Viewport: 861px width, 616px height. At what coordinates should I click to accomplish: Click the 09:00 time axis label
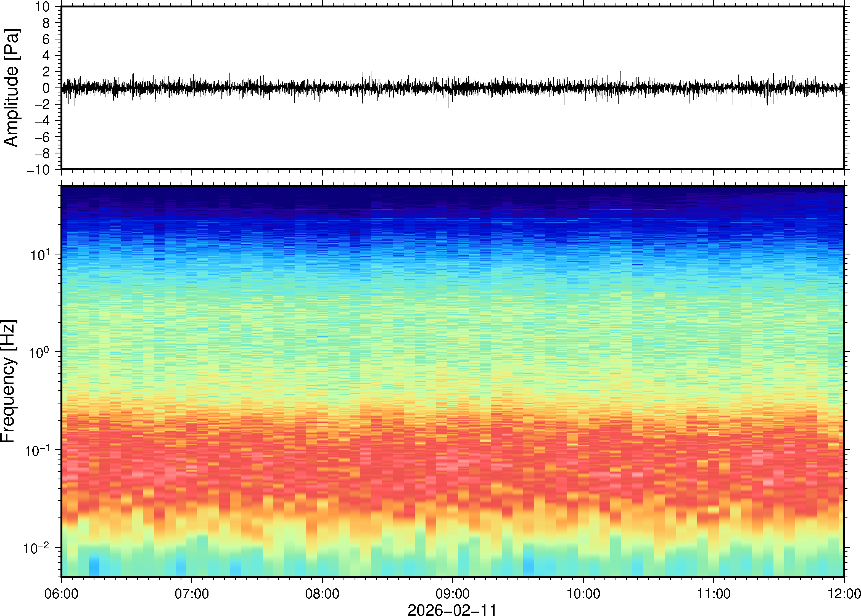452,593
